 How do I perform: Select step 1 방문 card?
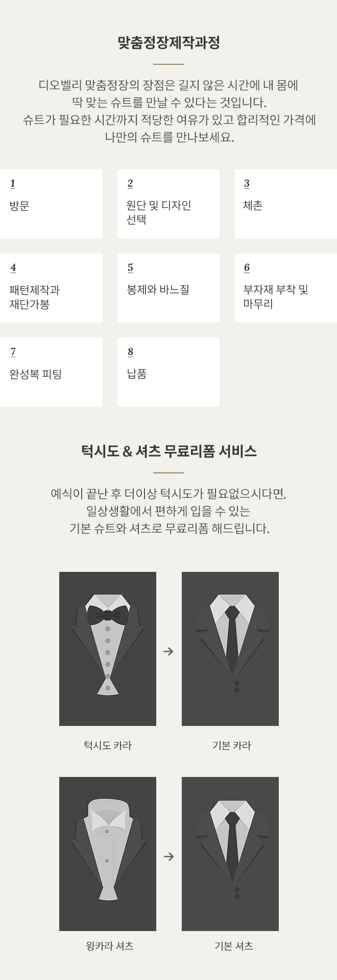point(51,204)
